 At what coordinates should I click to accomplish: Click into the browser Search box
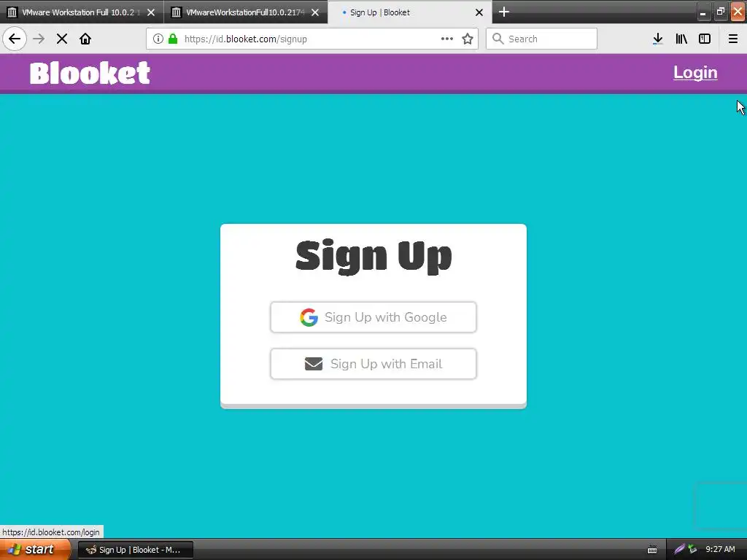542,39
